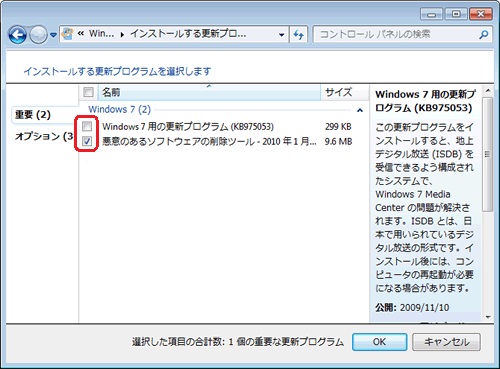This screenshot has width=500, height=369.
Task: Click OK to confirm selection
Action: click(379, 342)
